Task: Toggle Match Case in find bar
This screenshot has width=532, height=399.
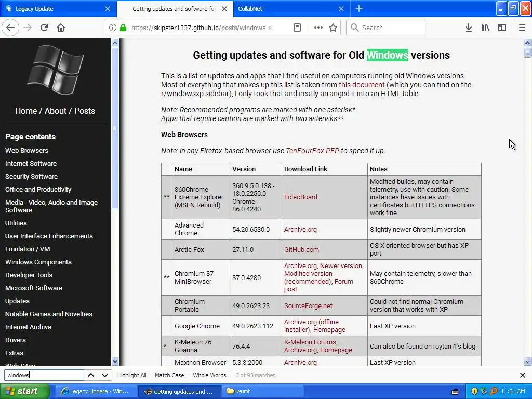Action: 169,375
